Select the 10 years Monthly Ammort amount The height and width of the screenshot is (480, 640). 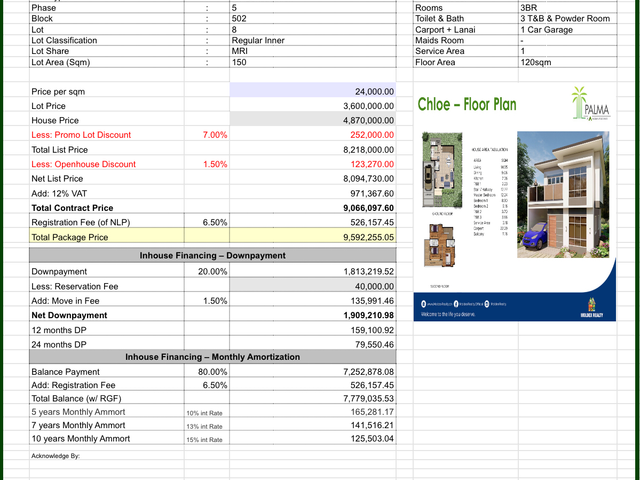[313, 438]
